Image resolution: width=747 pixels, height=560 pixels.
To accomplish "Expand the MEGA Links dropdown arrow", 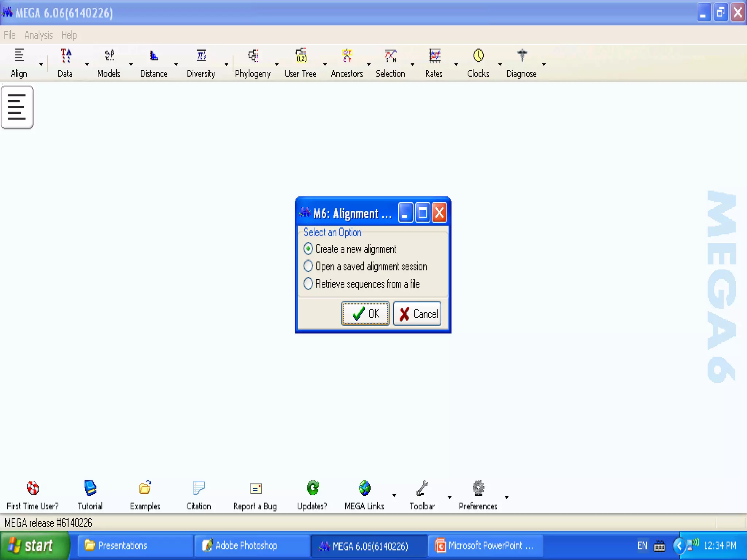I will coord(394,495).
